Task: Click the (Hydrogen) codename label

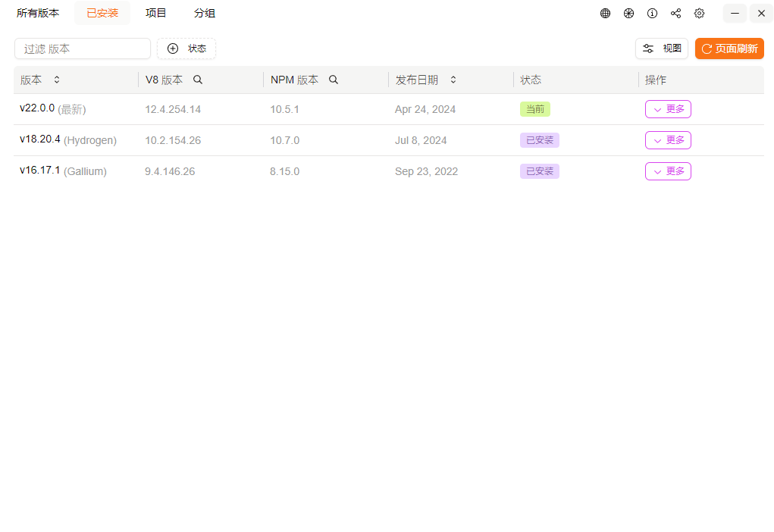Action: (90, 141)
